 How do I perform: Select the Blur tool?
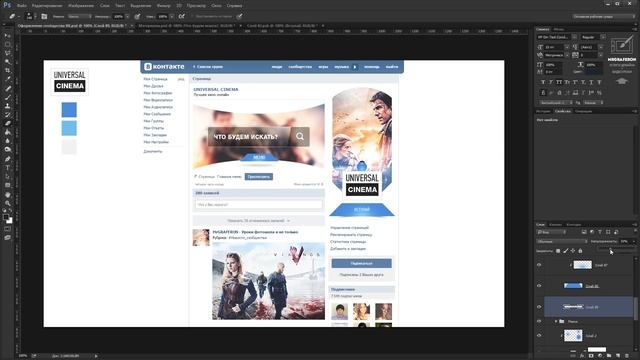pyautogui.click(x=7, y=141)
